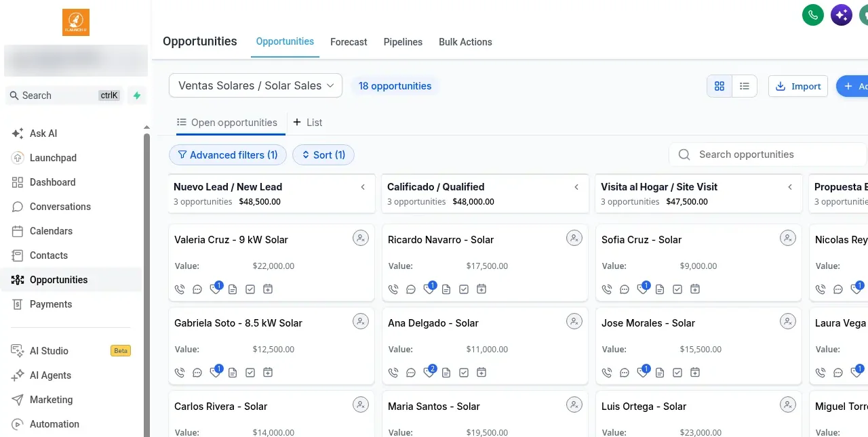
Task: Collapse the Calificado / Qualified column
Action: click(576, 187)
